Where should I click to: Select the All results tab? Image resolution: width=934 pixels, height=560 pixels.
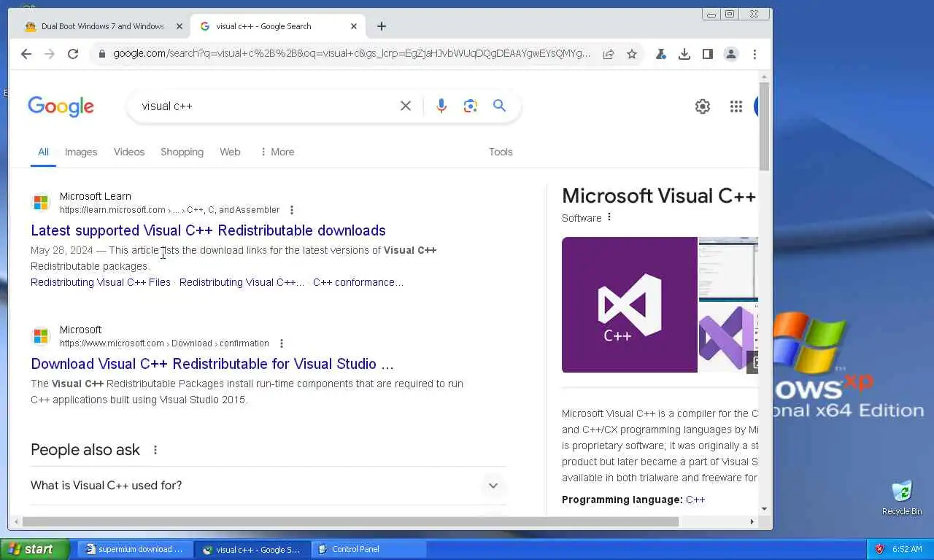44,152
